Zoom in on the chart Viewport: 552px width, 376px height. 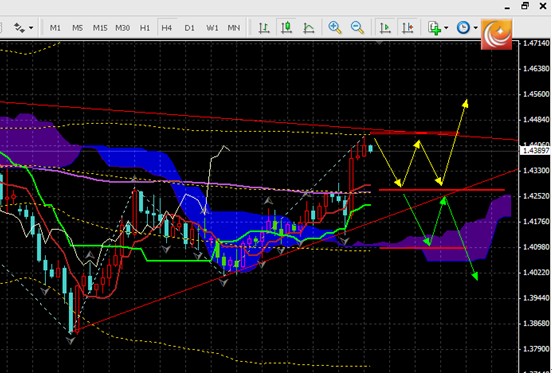tap(335, 28)
